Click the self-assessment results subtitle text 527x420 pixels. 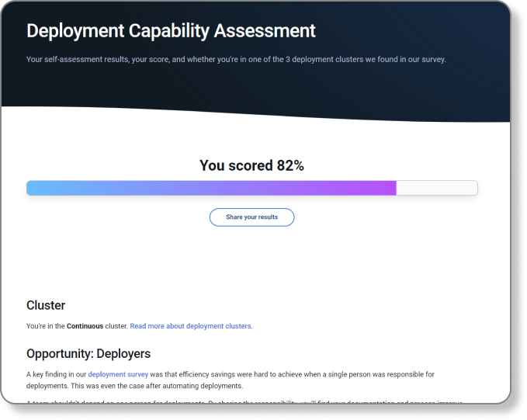pos(236,59)
